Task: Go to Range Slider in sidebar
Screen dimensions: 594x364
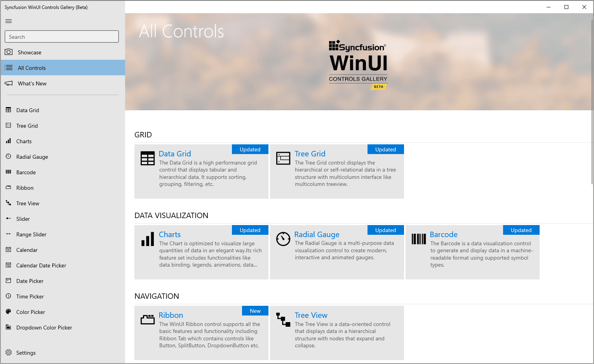Action: click(31, 234)
